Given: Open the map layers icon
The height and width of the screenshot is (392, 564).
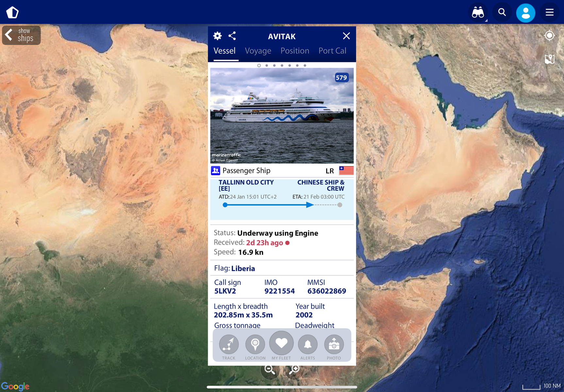Looking at the screenshot, I should [549, 59].
